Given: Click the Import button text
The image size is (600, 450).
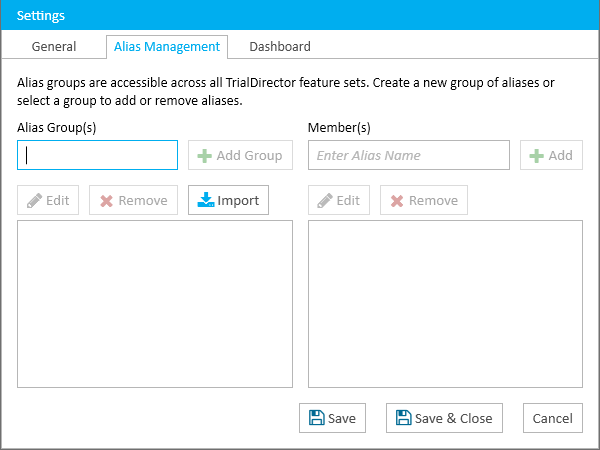Looking at the screenshot, I should (x=238, y=201).
